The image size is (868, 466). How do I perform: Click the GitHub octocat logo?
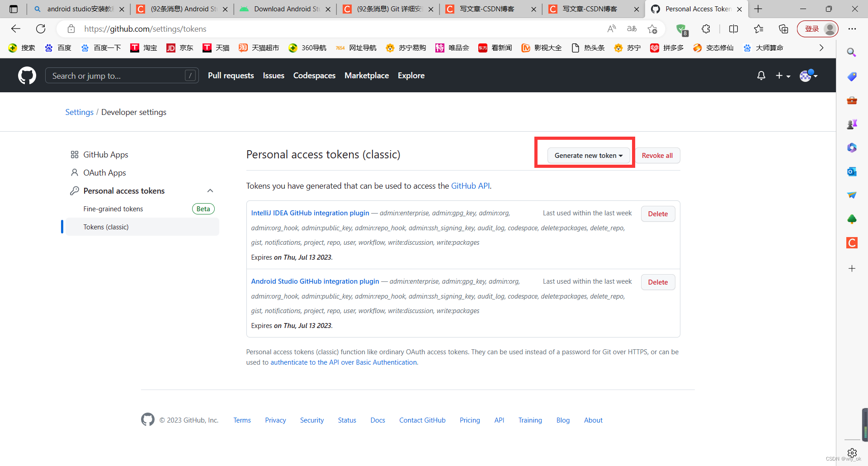click(x=27, y=75)
